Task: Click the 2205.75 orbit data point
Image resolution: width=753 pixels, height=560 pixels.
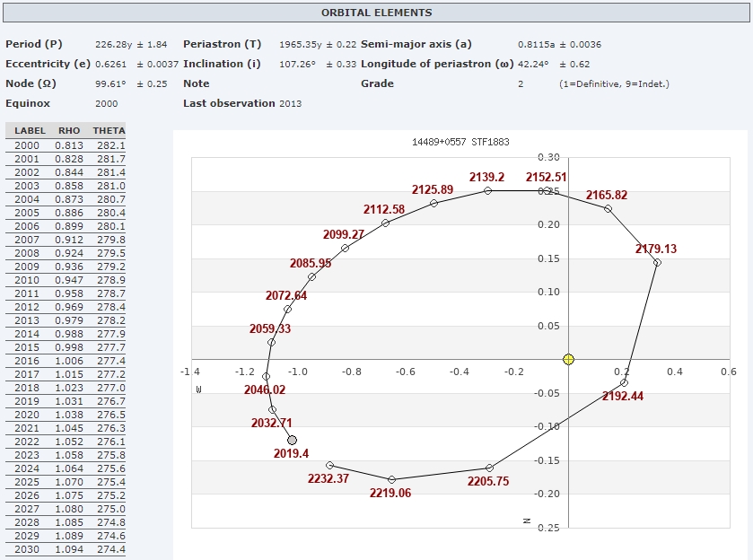Action: 489,468
